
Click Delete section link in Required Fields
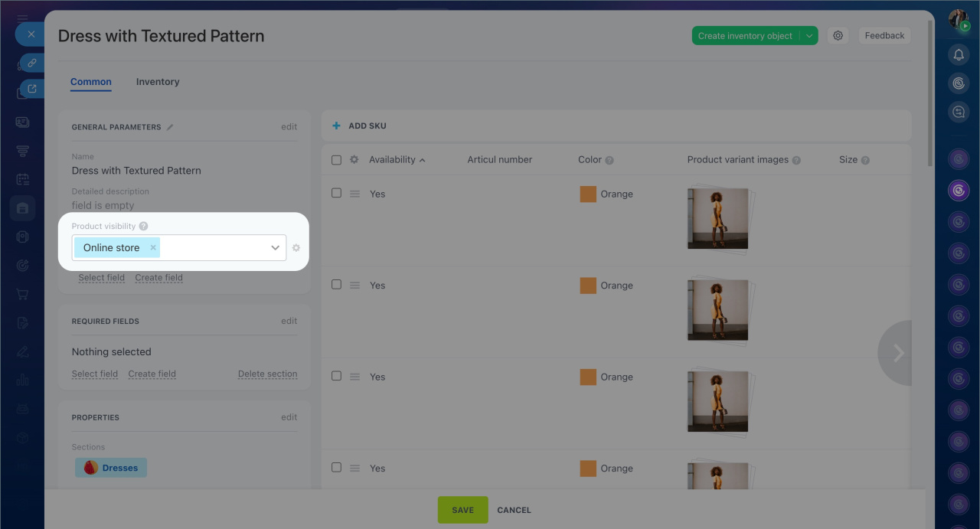[267, 374]
